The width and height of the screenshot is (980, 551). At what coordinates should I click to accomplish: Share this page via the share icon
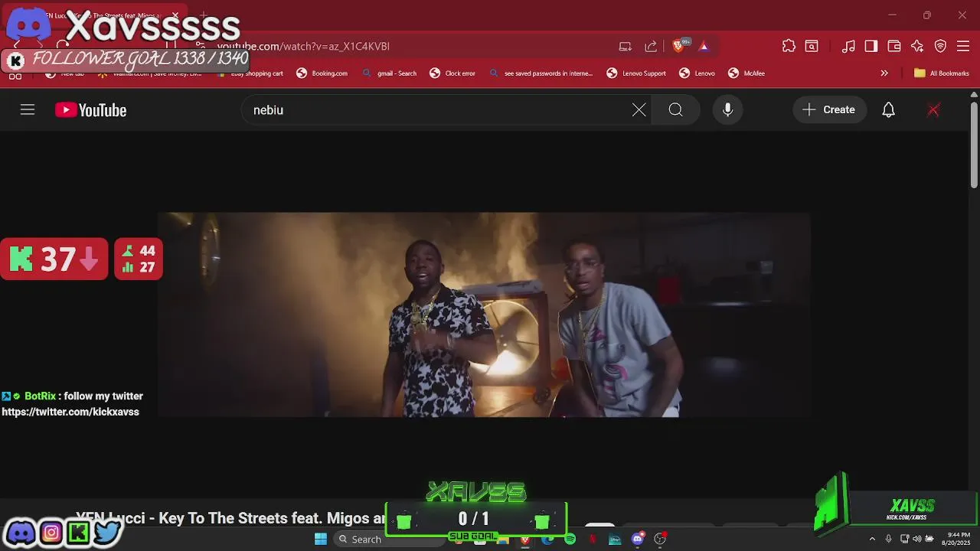[651, 47]
